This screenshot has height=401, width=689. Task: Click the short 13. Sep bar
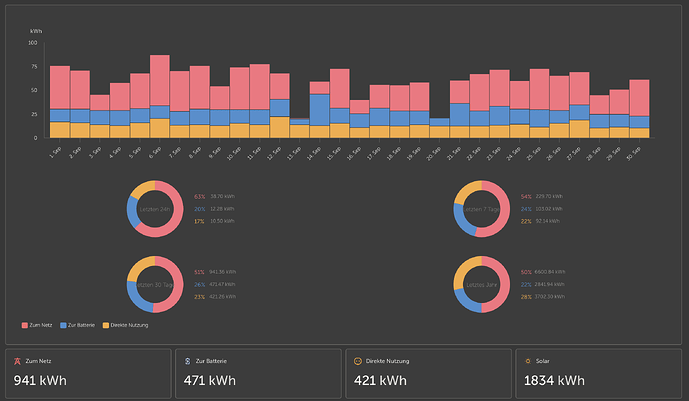pyautogui.click(x=299, y=128)
